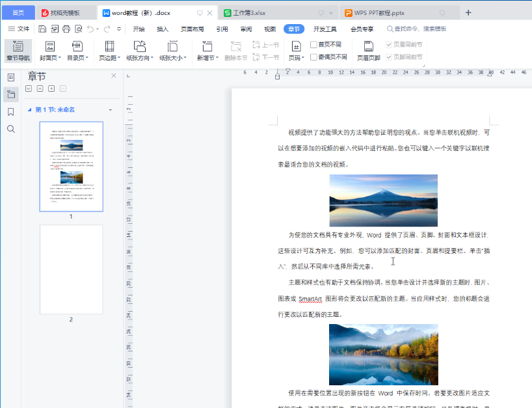Select the blank page 2 thumbnail

click(72, 269)
